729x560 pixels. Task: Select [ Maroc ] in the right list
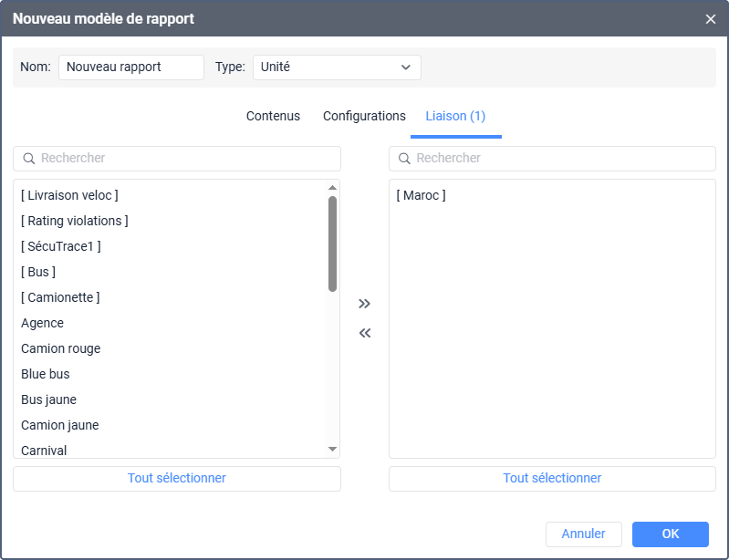pyautogui.click(x=422, y=195)
